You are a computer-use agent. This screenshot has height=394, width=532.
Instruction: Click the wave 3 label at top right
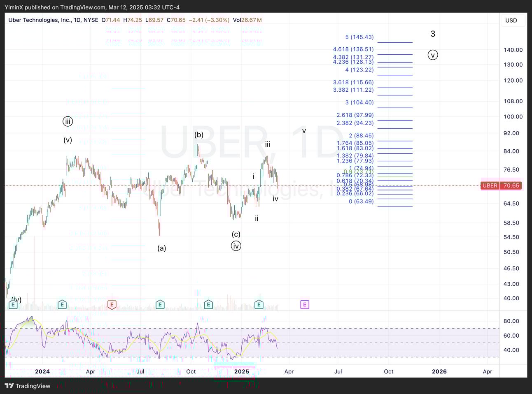(x=433, y=34)
